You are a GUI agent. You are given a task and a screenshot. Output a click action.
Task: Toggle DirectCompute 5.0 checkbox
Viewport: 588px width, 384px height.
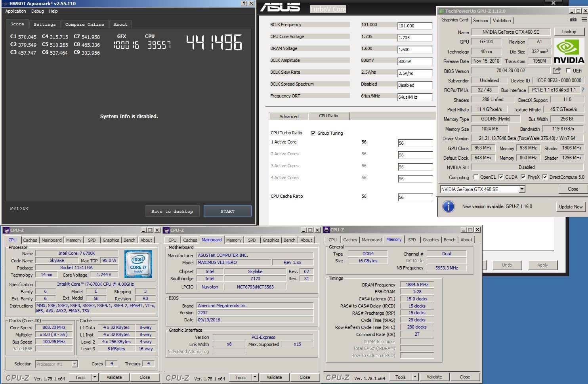[x=545, y=177]
